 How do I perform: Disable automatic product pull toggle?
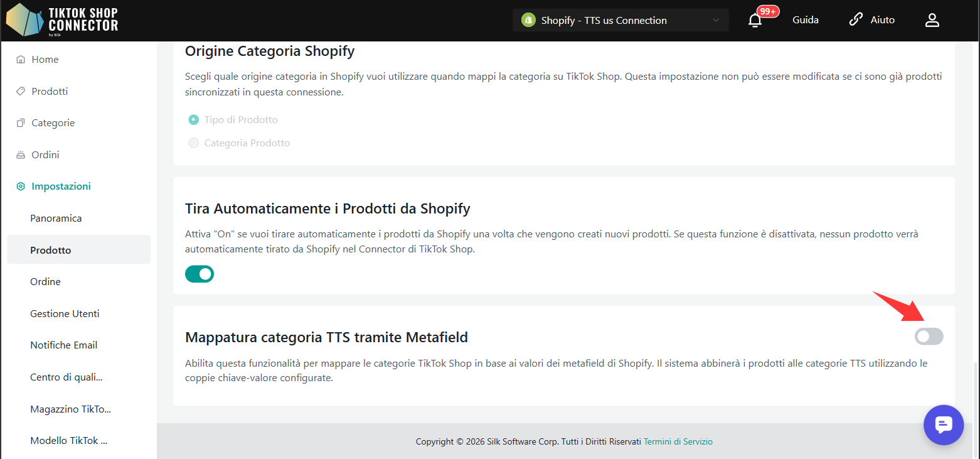200,274
